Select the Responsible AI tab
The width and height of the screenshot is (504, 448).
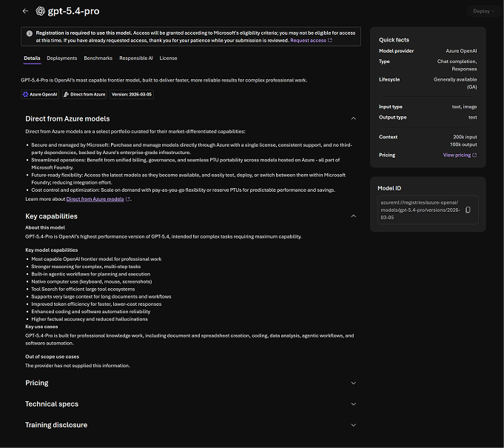(135, 58)
